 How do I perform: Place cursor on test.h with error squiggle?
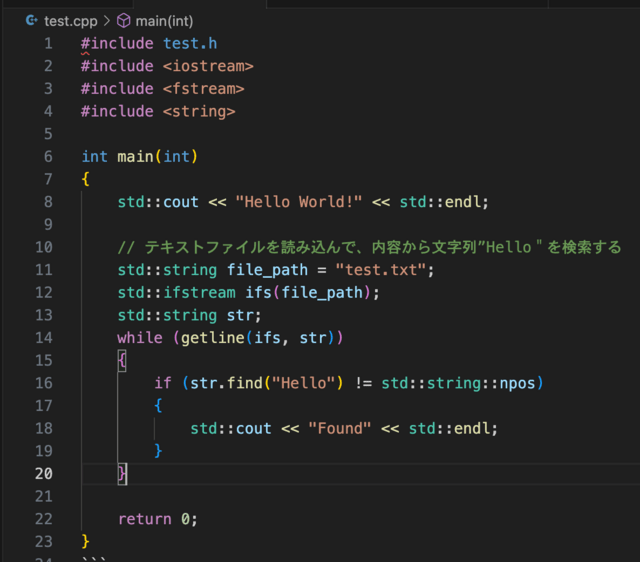(190, 43)
